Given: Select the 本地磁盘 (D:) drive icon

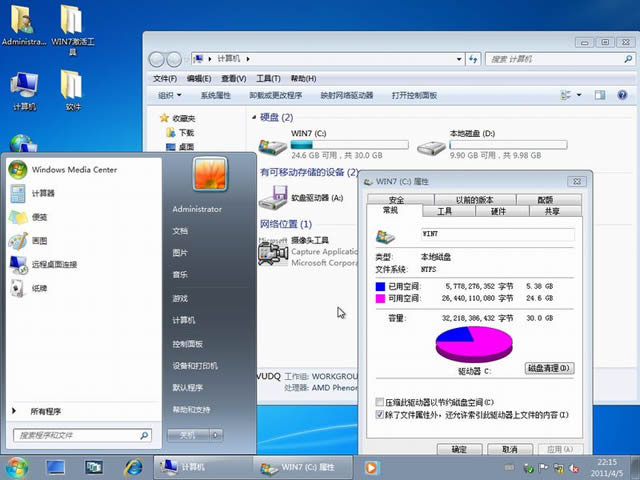Looking at the screenshot, I should [x=432, y=147].
